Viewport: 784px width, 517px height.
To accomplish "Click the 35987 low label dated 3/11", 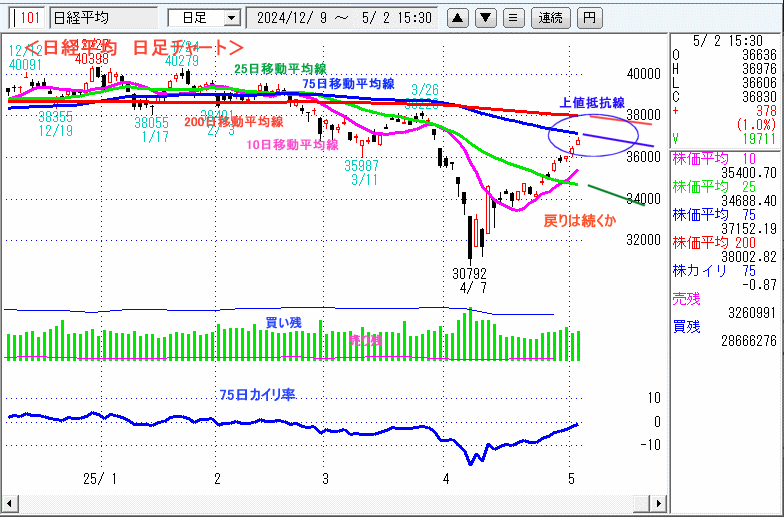I will 362,166.
